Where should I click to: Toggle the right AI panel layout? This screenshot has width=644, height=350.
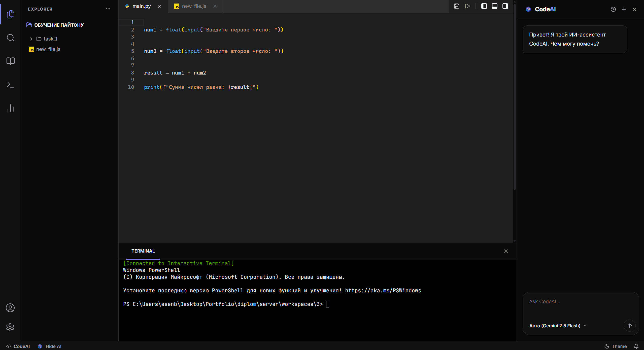(505, 6)
